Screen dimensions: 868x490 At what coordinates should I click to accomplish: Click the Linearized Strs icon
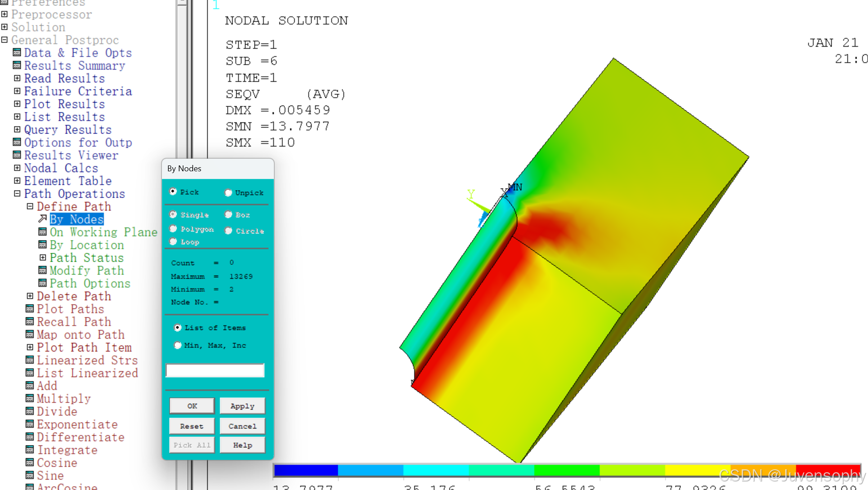30,360
